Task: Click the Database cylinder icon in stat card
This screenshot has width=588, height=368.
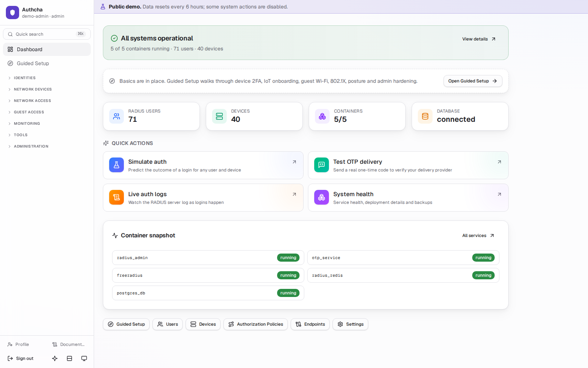Action: (x=425, y=116)
